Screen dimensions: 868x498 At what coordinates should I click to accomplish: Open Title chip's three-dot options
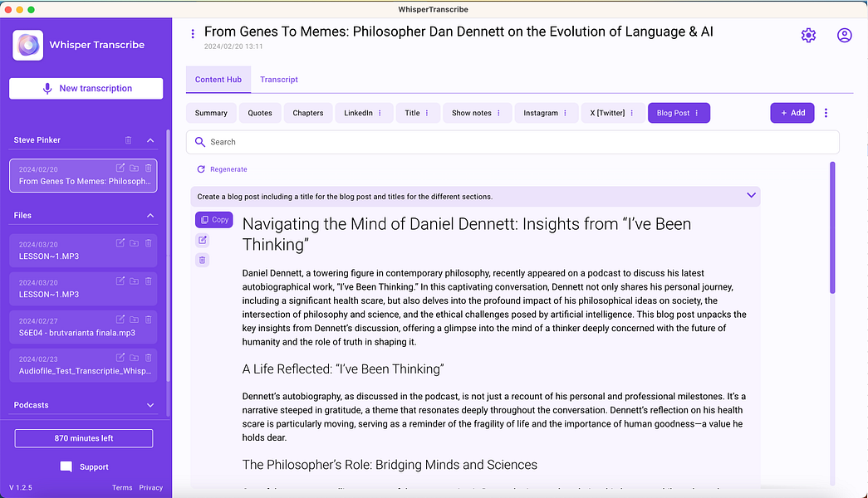[x=427, y=113]
